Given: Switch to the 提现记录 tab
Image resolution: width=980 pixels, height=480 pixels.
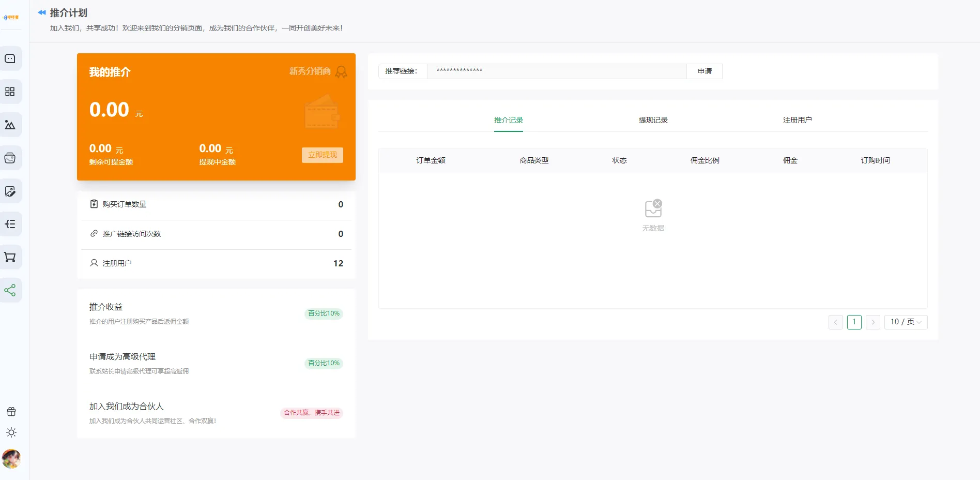Looking at the screenshot, I should [x=653, y=120].
